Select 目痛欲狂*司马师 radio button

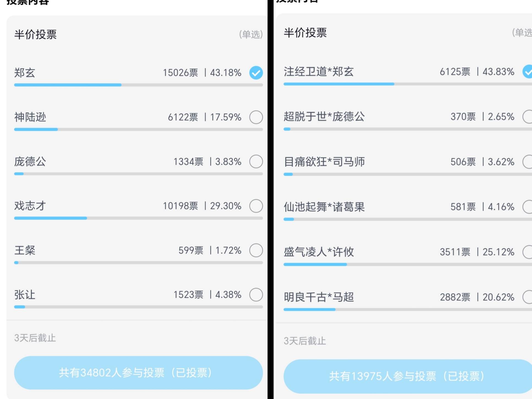click(528, 162)
